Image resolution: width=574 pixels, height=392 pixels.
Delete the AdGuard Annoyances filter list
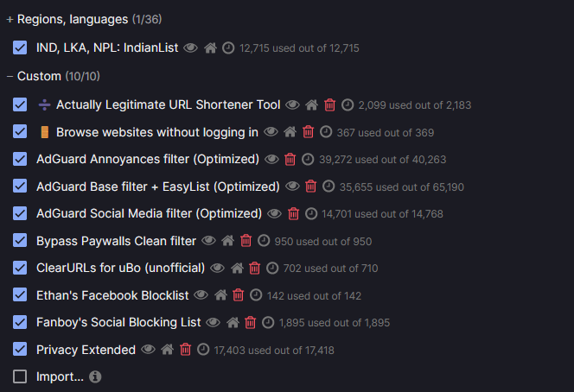point(290,160)
